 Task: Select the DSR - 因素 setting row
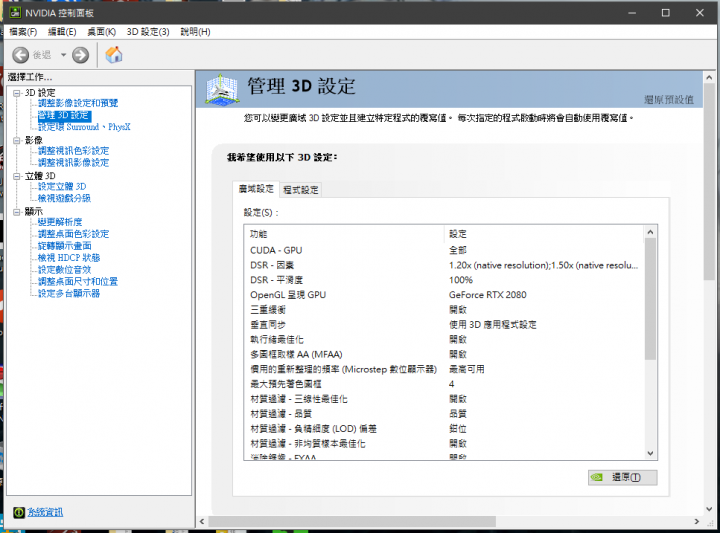tap(444, 265)
